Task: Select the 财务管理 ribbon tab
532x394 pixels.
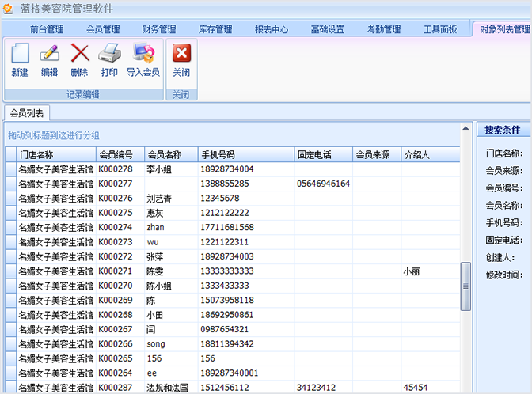Action: pos(159,30)
